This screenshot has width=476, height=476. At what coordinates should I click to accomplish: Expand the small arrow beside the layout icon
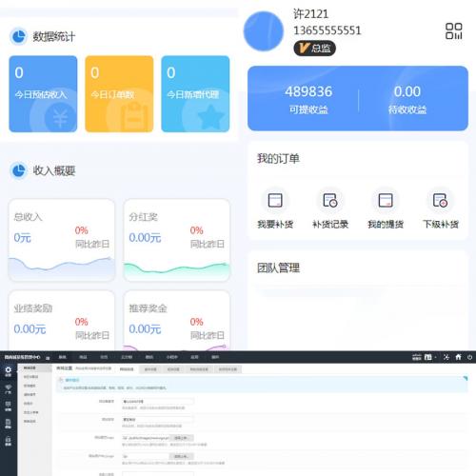click(x=436, y=357)
